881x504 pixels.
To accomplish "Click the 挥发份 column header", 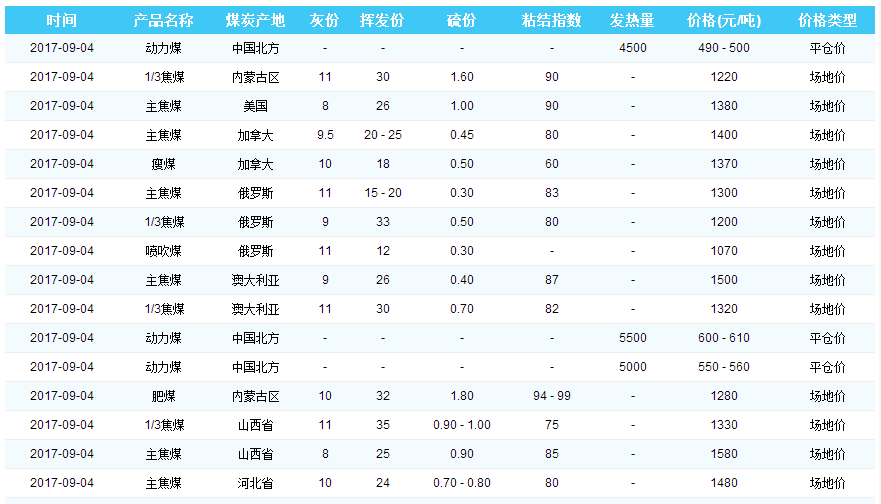I will point(382,21).
